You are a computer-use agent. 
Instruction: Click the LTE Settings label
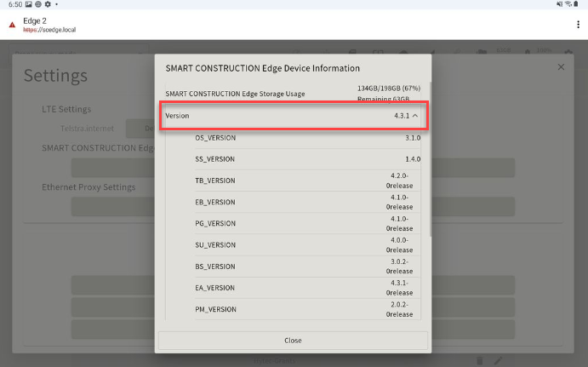[66, 109]
